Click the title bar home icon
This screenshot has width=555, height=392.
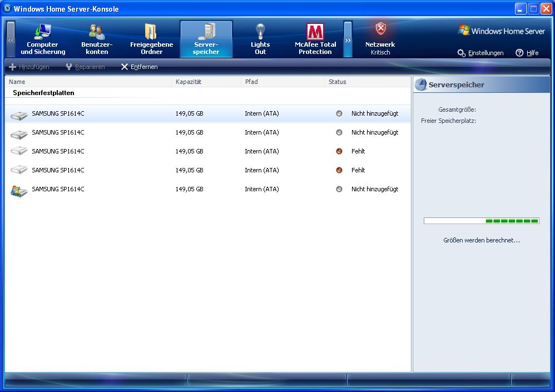(7, 8)
